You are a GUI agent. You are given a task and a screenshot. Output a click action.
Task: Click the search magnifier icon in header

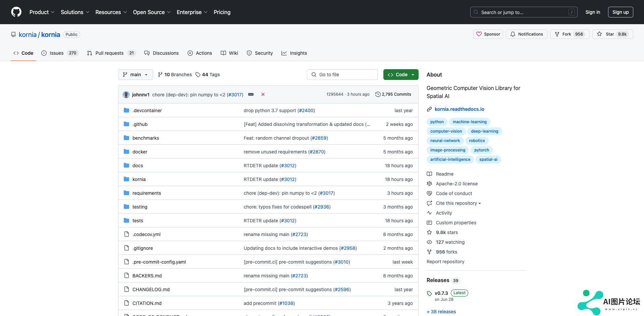476,12
